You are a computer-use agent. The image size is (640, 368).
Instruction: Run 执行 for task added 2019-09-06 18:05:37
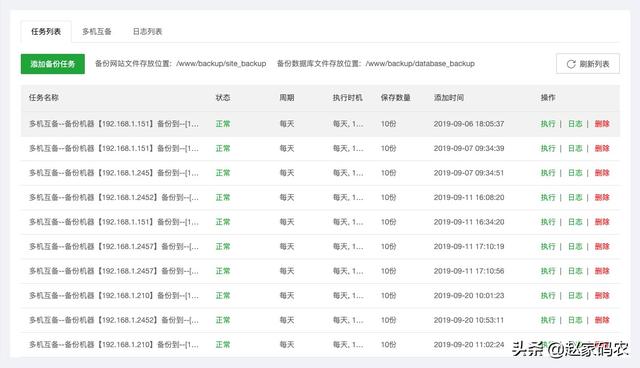(548, 124)
